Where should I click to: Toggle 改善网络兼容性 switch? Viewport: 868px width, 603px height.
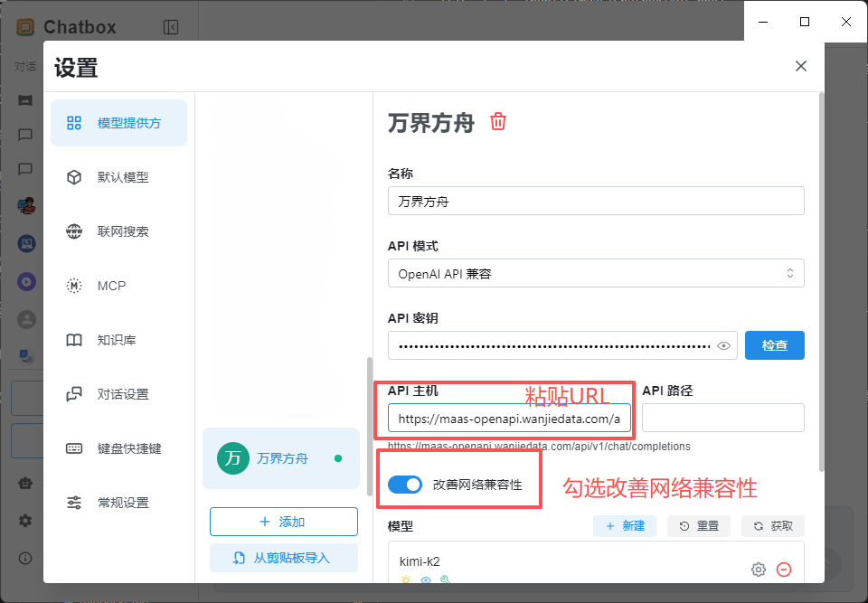pos(405,485)
